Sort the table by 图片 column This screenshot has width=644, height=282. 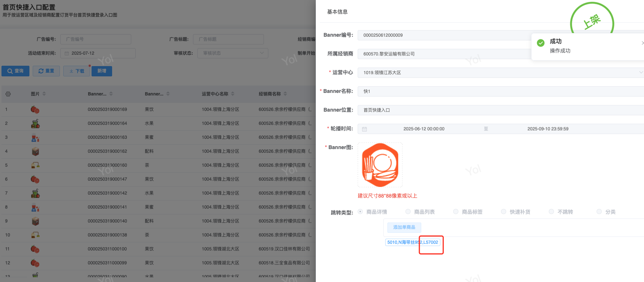pos(44,94)
